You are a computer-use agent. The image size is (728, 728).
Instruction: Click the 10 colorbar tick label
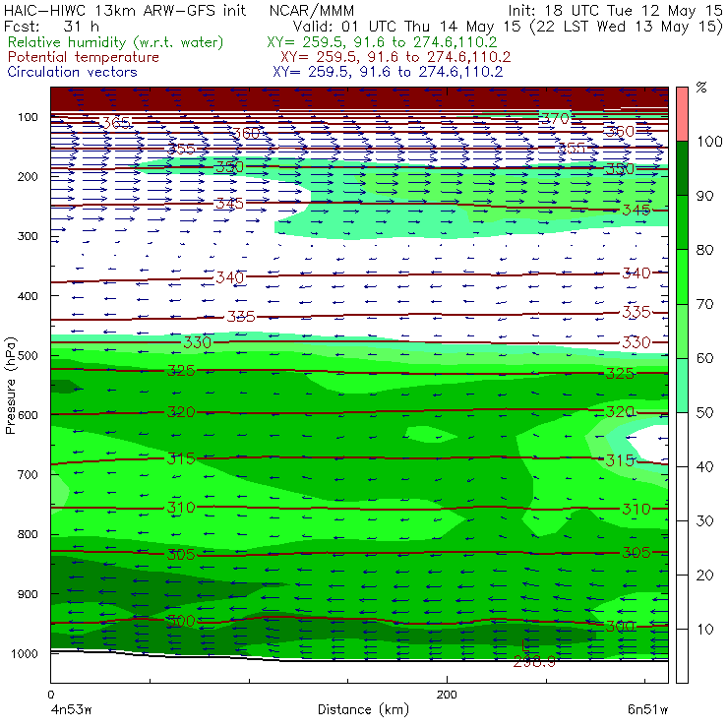pos(705,630)
